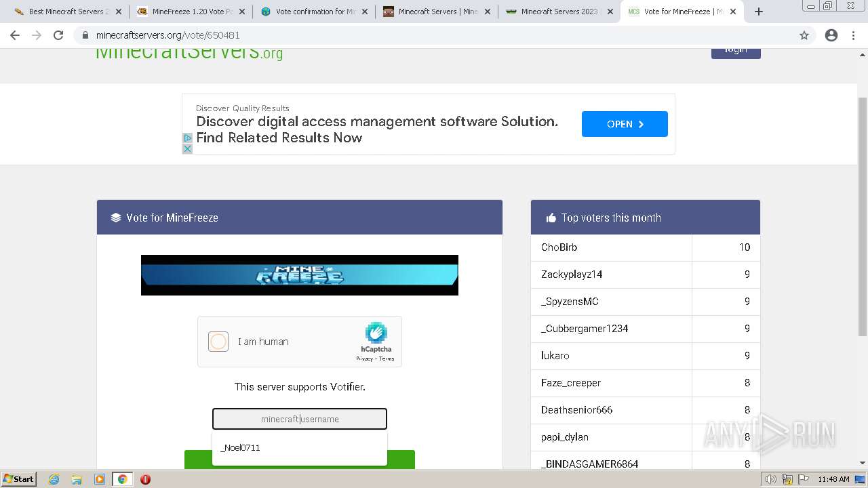Open the Windows Start menu

click(18, 479)
